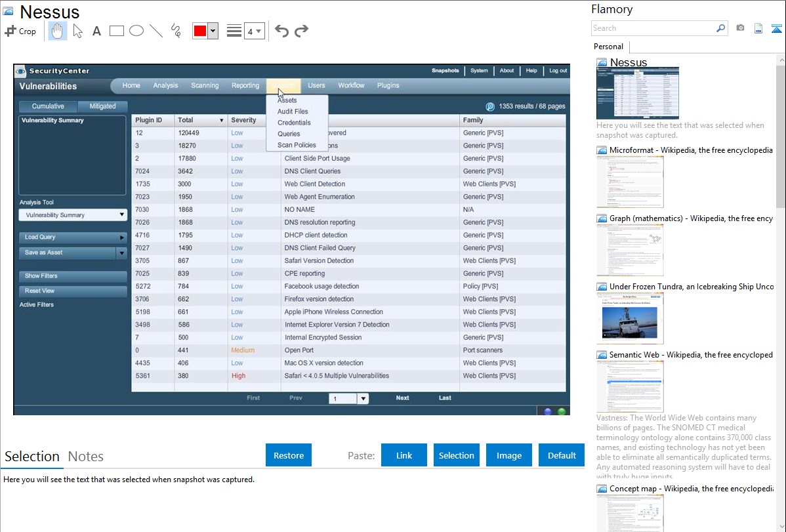This screenshot has width=786, height=532.
Task: Redo the last undone action
Action: [x=301, y=31]
